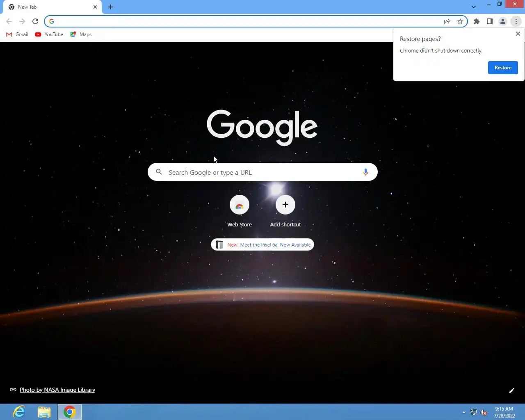Viewport: 525px width, 420px height.
Task: Click the browser forward arrow
Action: pyautogui.click(x=22, y=21)
